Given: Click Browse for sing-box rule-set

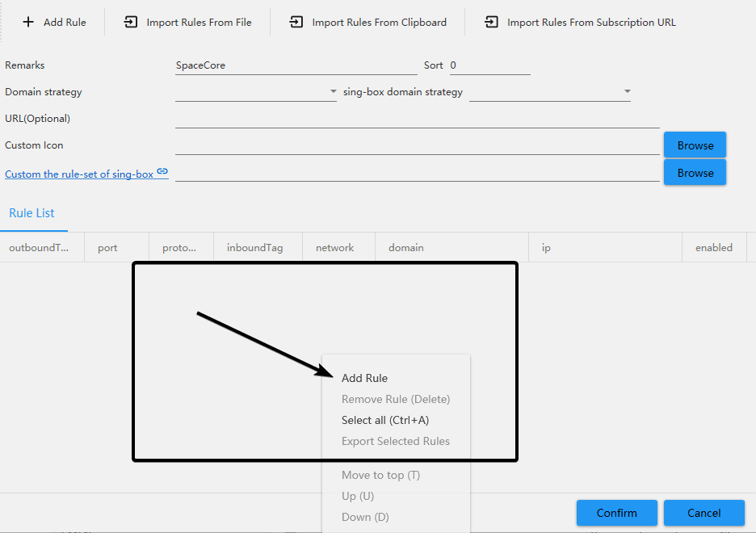Looking at the screenshot, I should point(695,173).
